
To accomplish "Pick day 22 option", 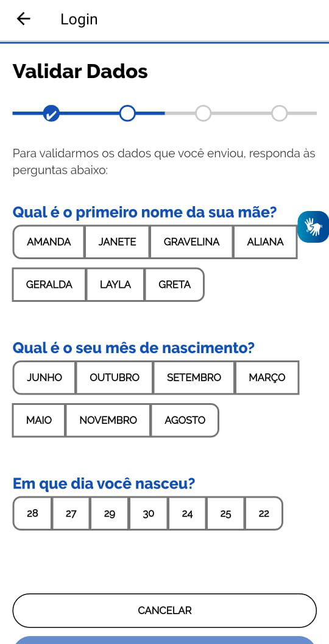I will [x=264, y=513].
